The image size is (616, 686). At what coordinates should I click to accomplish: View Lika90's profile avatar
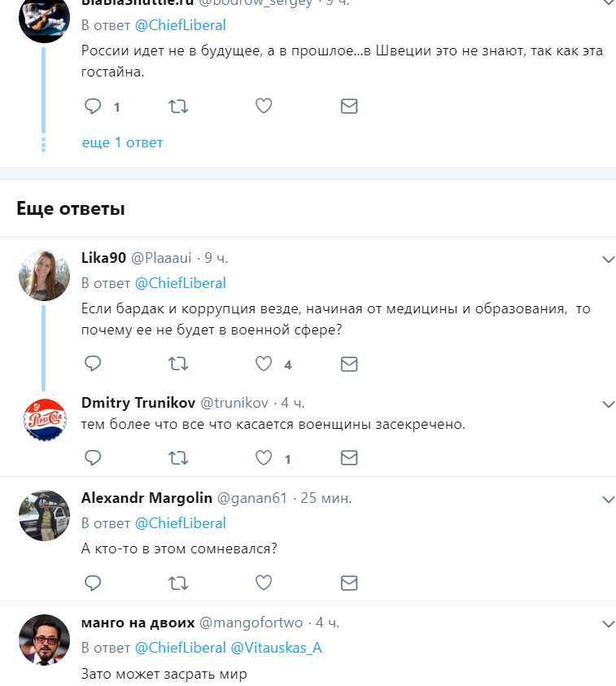44,275
